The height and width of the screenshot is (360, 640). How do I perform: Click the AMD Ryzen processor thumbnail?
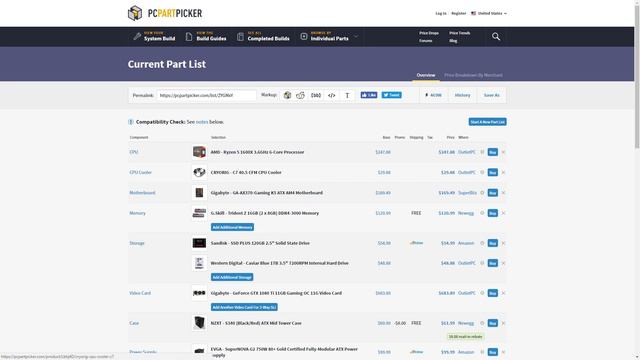tap(199, 152)
